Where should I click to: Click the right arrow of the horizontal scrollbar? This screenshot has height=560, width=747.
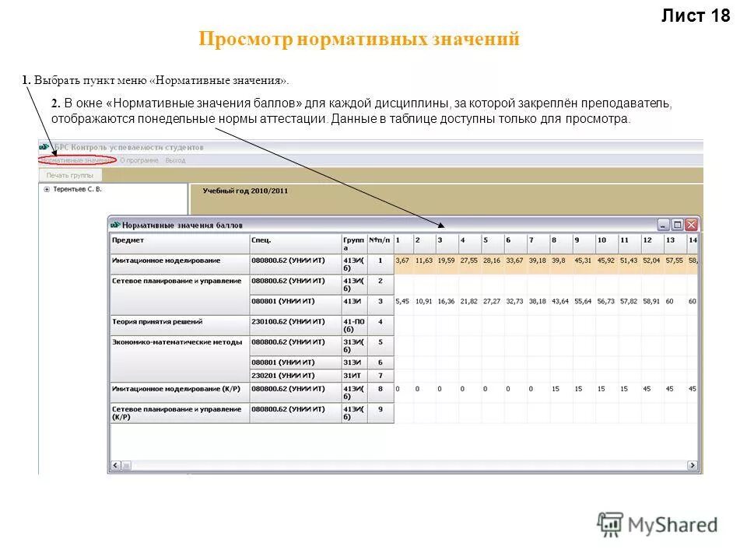point(693,465)
